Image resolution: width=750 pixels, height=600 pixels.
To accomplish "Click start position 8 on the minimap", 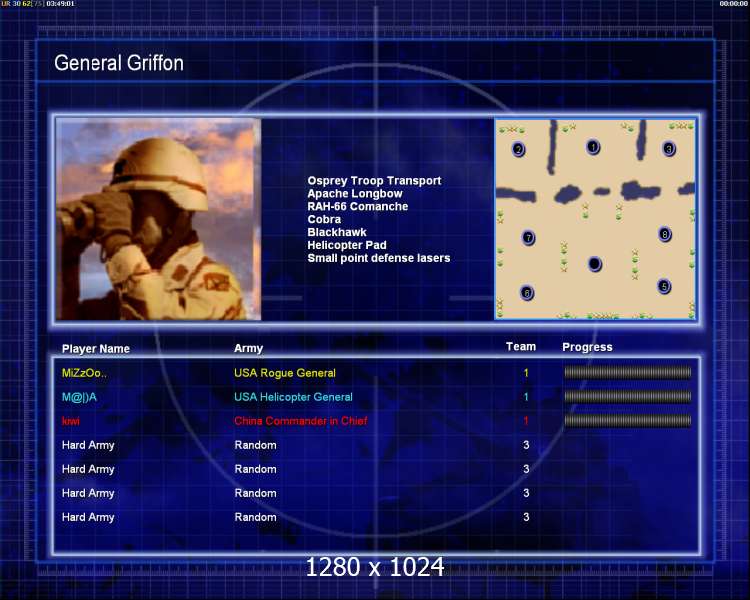I will tap(664, 234).
